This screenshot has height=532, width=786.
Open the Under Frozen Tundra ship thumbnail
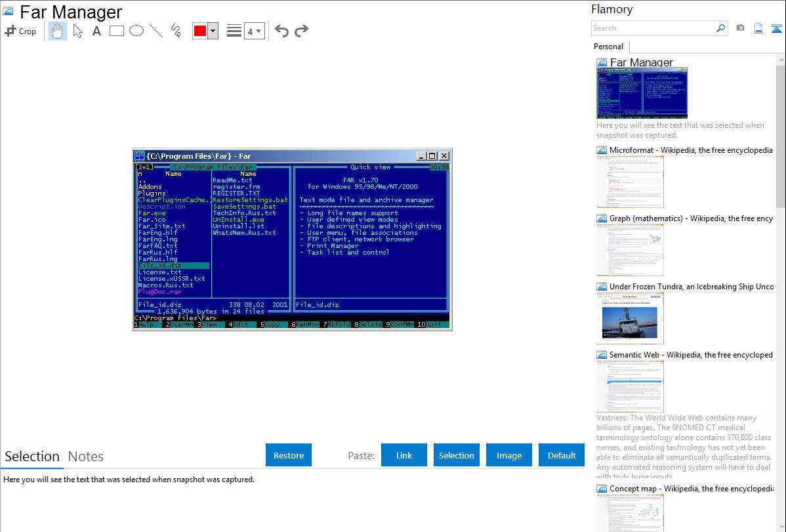point(630,318)
